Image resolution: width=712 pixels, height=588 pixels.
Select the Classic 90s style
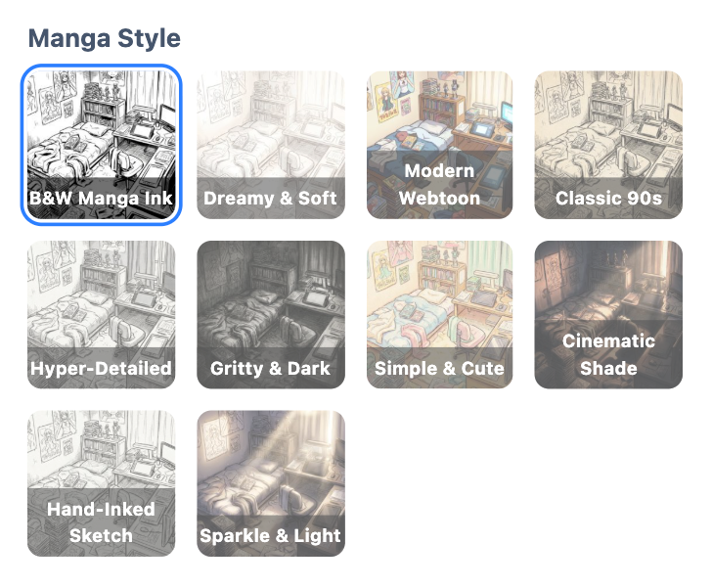[608, 145]
